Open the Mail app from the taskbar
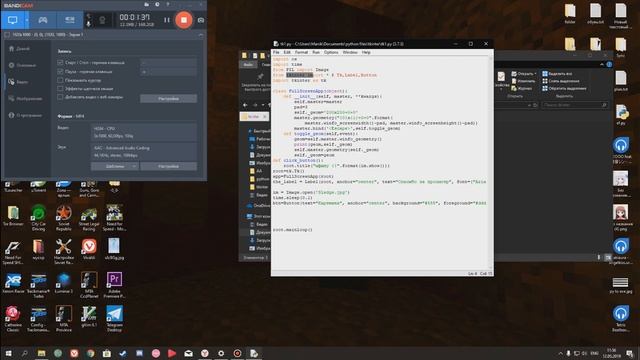Screen dimensions: 640x360 (x=188, y=353)
